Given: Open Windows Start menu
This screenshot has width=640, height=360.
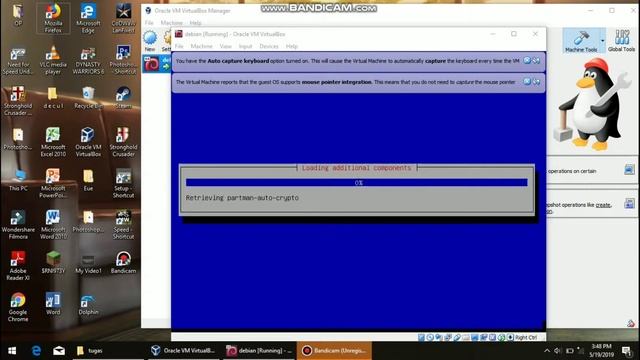Looking at the screenshot, I should point(12,351).
